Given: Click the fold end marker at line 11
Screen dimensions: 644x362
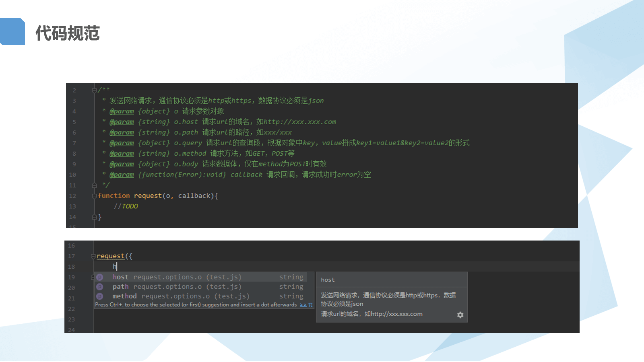Looking at the screenshot, I should pos(94,185).
